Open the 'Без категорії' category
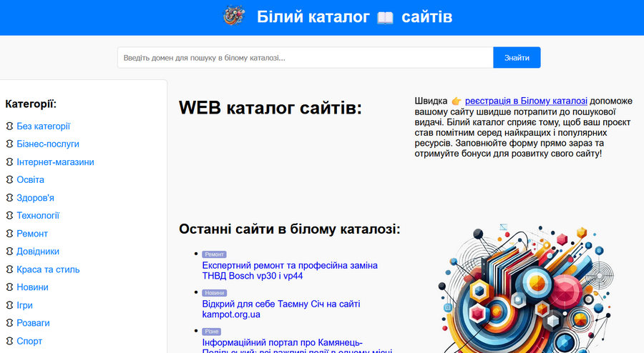 [43, 126]
